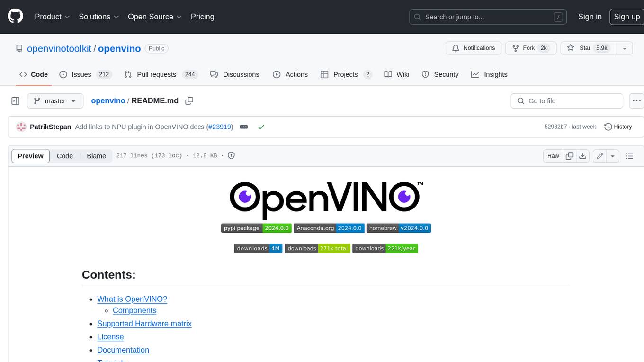Expand the Open Source menu
The image size is (644, 362).
point(155,17)
